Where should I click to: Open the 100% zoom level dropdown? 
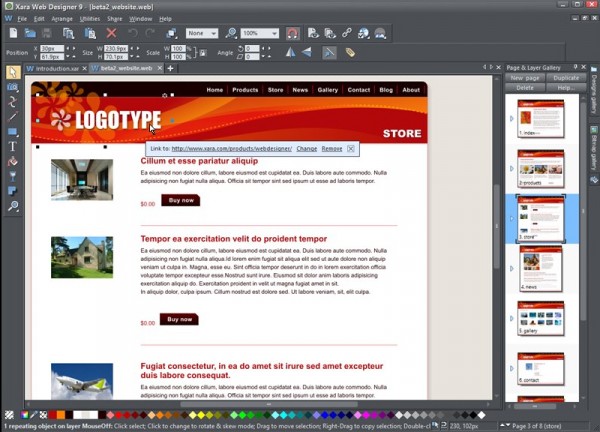pos(259,33)
